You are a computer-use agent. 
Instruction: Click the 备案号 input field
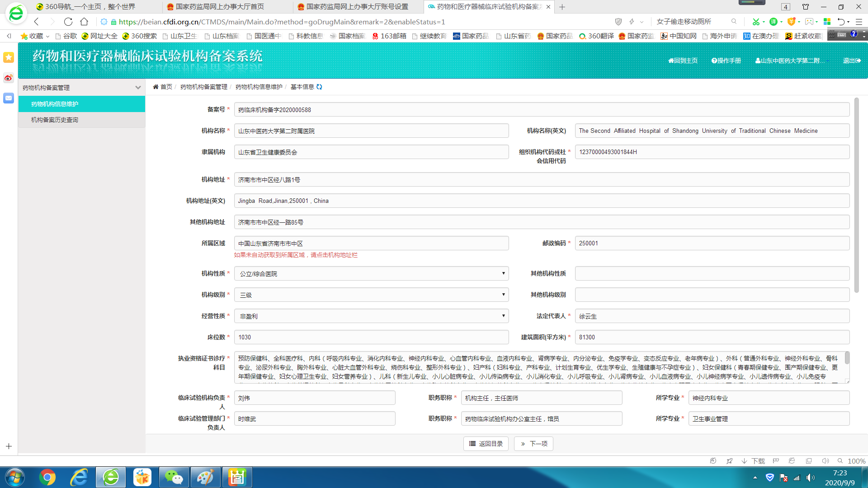click(x=542, y=109)
